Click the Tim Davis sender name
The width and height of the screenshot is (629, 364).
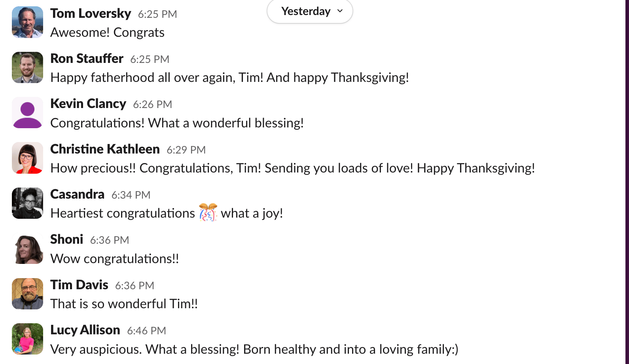(x=79, y=285)
